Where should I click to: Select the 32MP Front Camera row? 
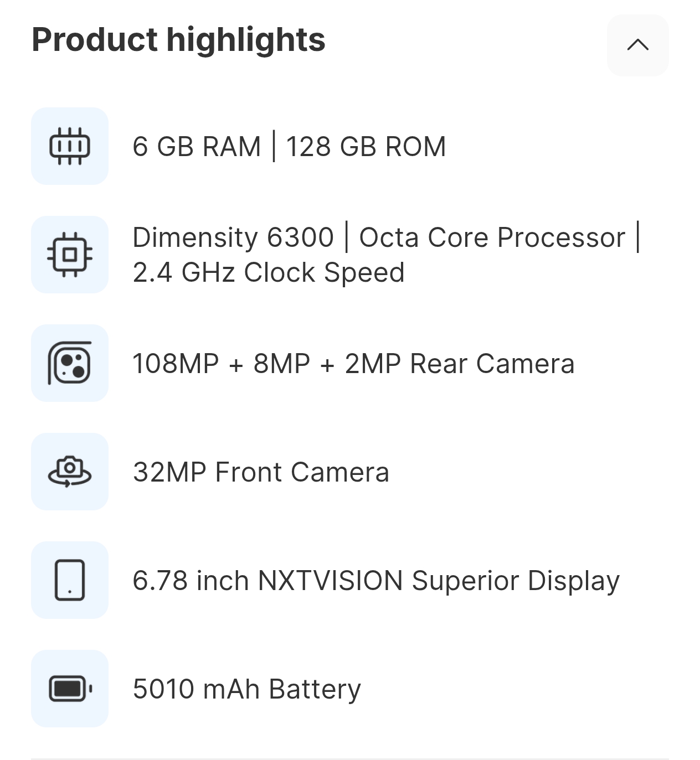pos(261,472)
